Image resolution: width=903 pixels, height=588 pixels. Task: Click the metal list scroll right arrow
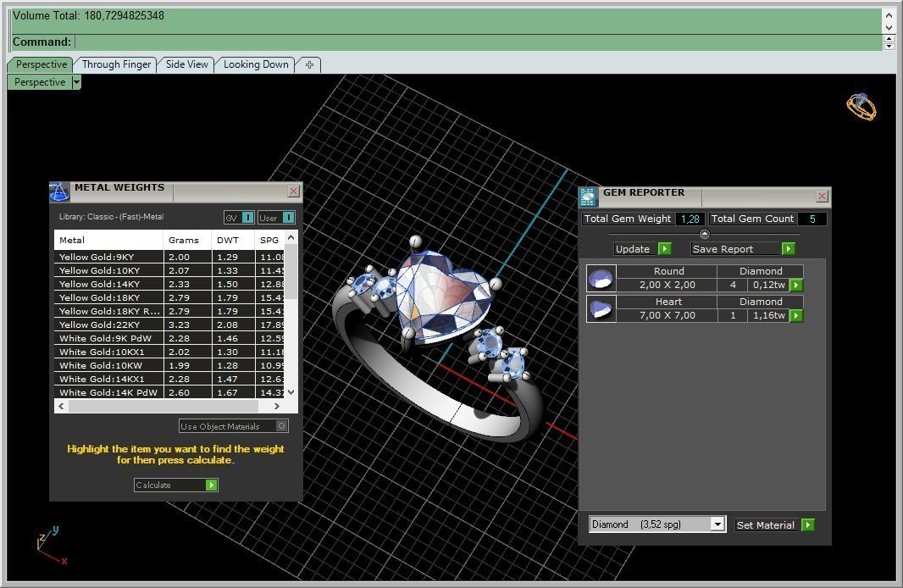[x=277, y=406]
